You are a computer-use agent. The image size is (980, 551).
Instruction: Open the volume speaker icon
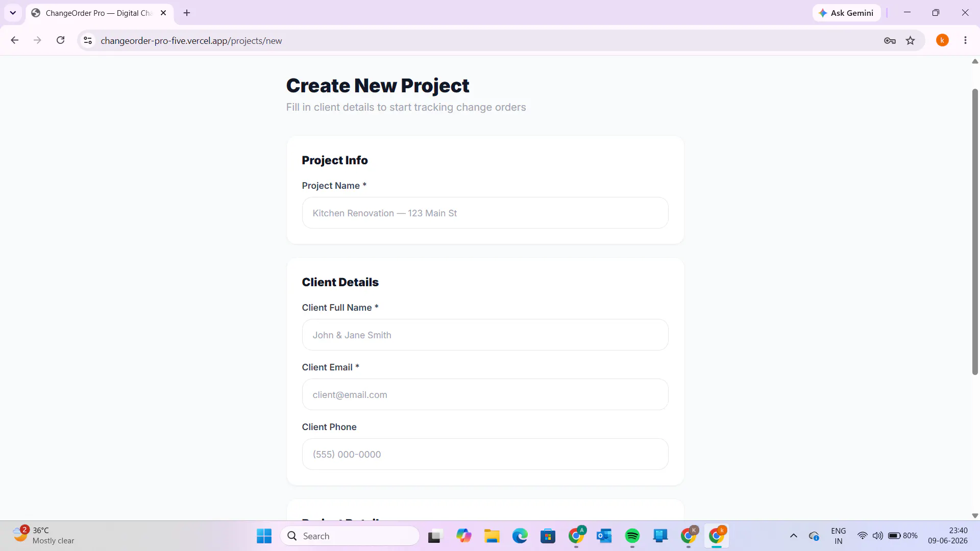[x=877, y=536]
